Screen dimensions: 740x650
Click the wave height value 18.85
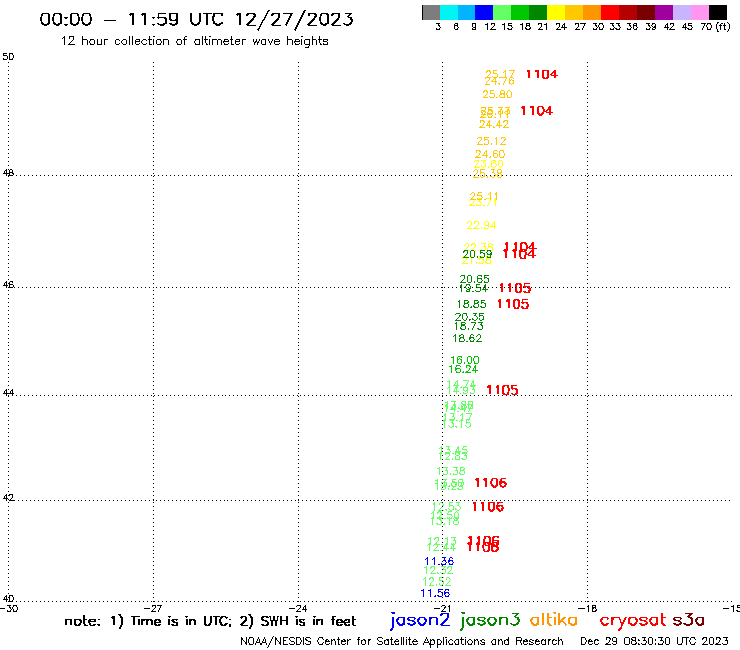coord(471,304)
